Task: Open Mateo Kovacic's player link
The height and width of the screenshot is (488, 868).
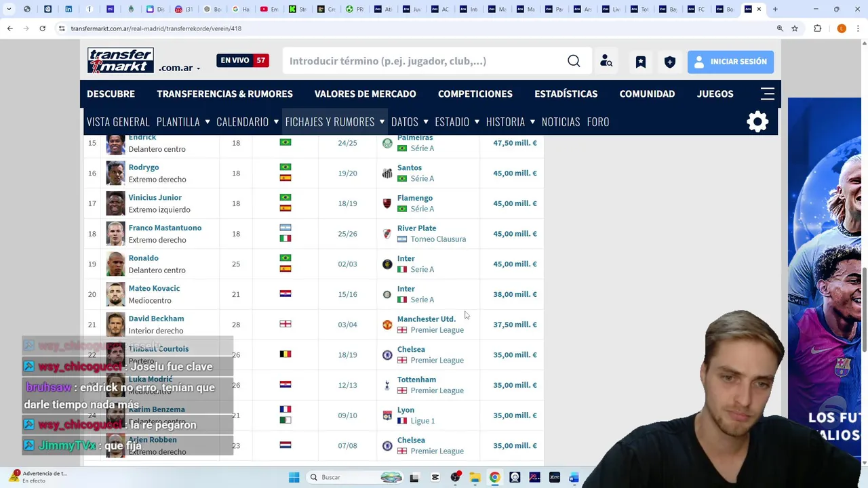Action: (x=154, y=288)
